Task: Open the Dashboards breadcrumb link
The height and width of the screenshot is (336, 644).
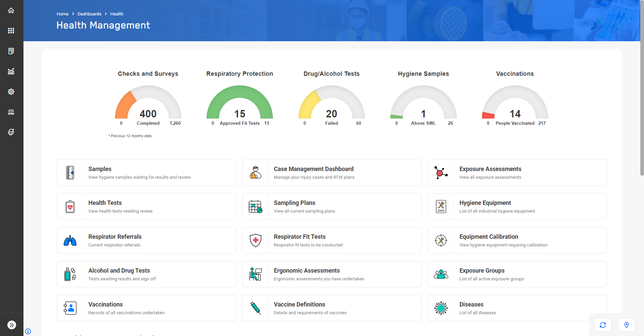Action: pyautogui.click(x=89, y=14)
